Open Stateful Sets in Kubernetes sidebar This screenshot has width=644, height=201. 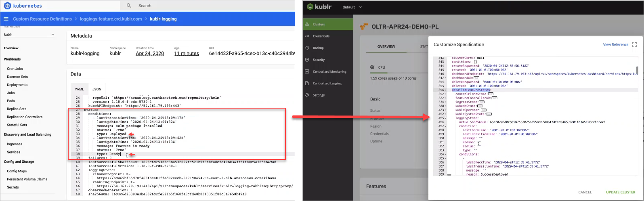point(17,125)
